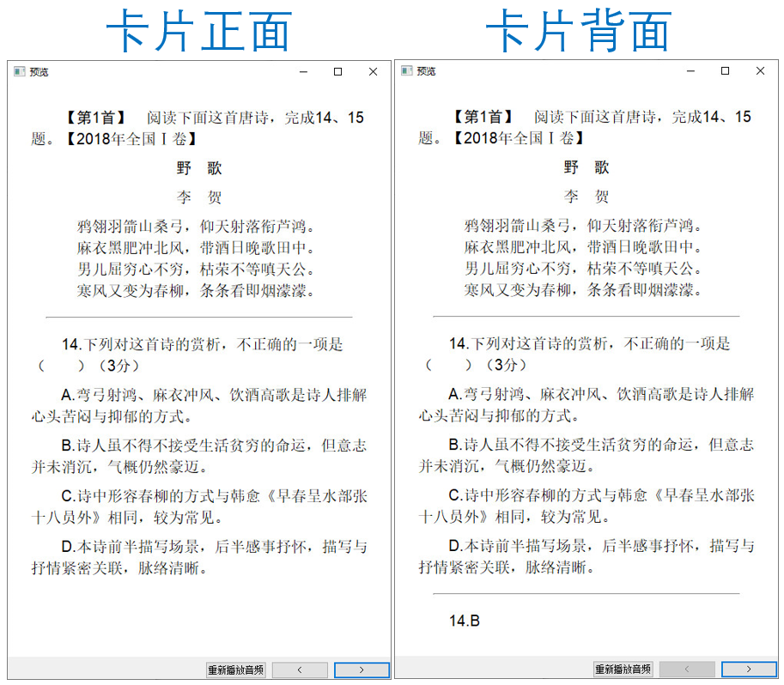Click option D text in back window
The height and width of the screenshot is (685, 784).
[x=586, y=556]
